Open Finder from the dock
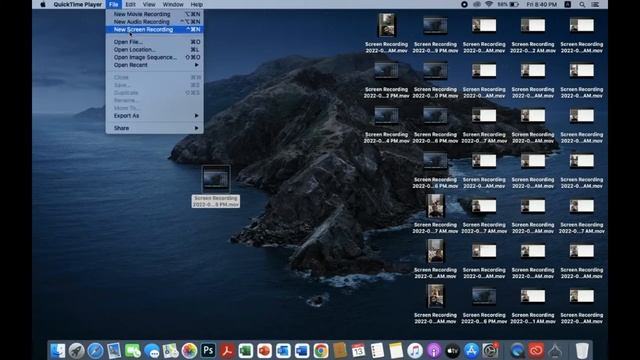 click(x=58, y=351)
